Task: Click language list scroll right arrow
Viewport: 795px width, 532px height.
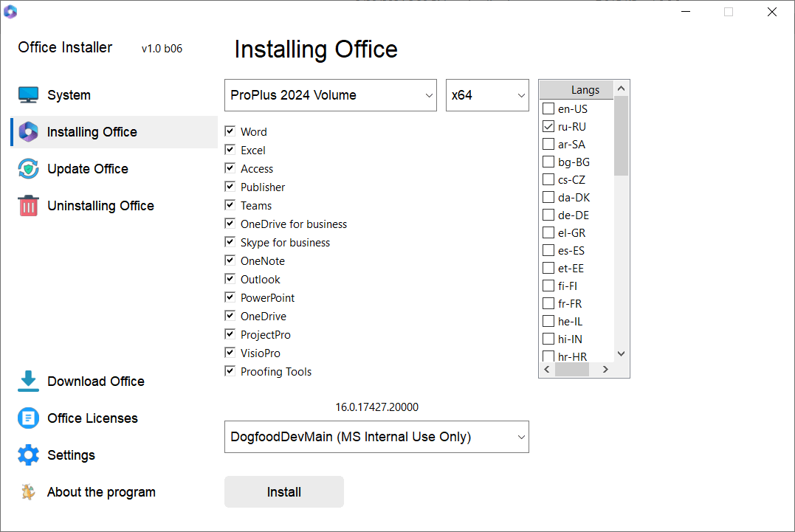Action: tap(605, 370)
